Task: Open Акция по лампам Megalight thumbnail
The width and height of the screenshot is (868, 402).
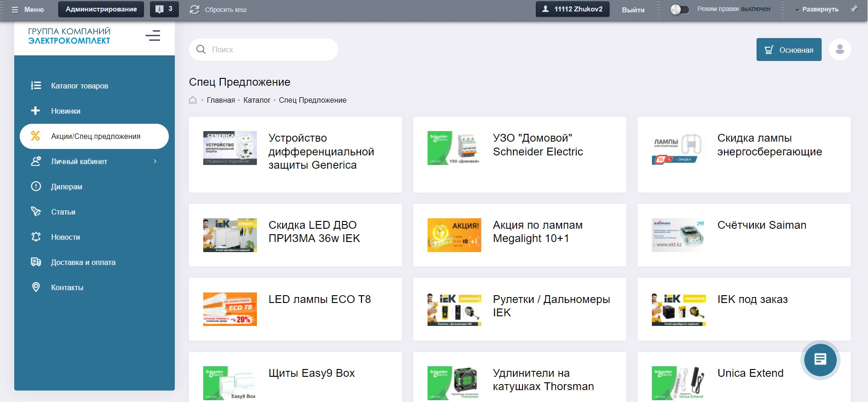Action: (454, 235)
